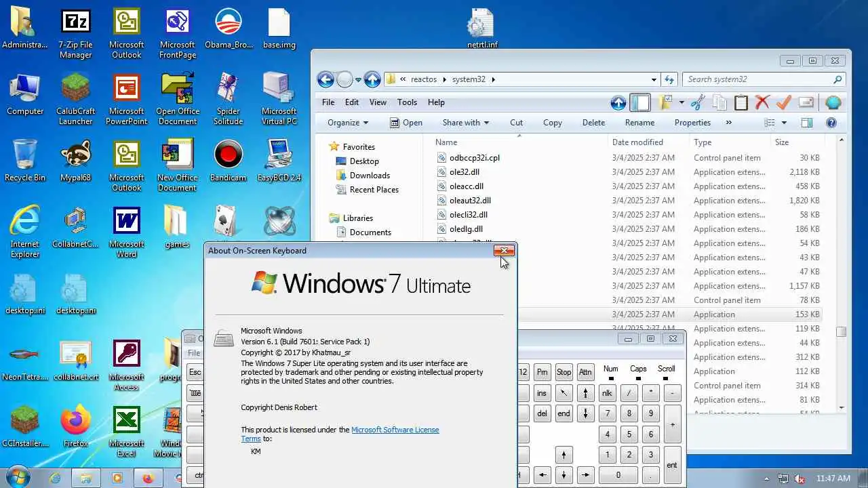
Task: Expand the path arrow after reactos
Action: pyautogui.click(x=445, y=79)
